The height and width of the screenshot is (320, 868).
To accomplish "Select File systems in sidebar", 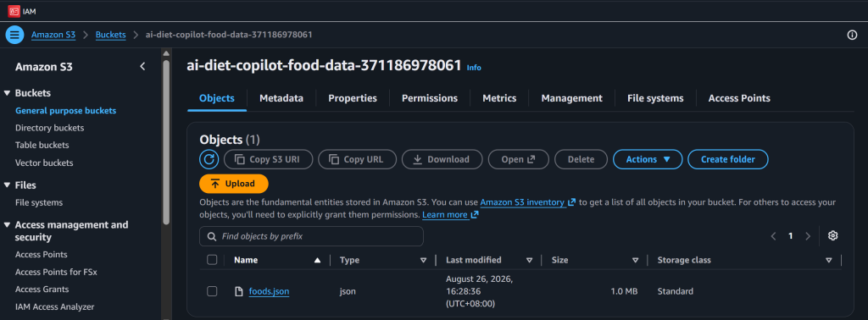I will coord(39,203).
